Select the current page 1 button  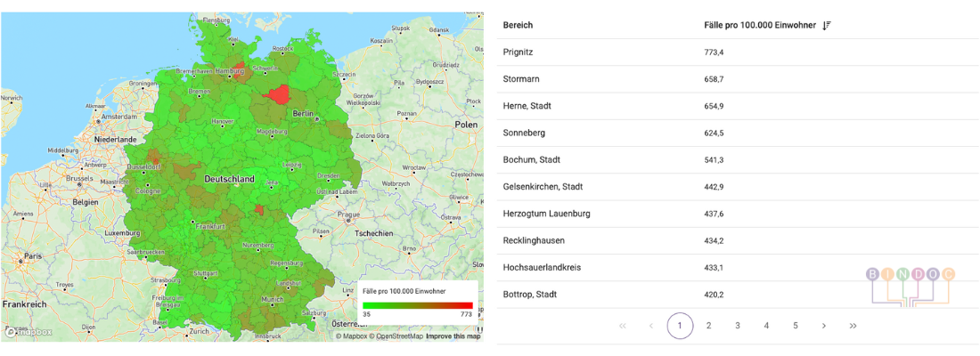(680, 326)
